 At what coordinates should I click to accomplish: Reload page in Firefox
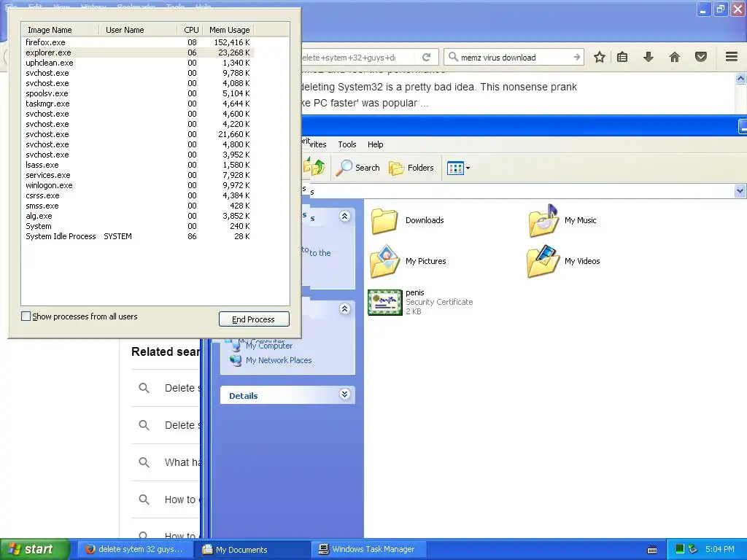pos(426,57)
